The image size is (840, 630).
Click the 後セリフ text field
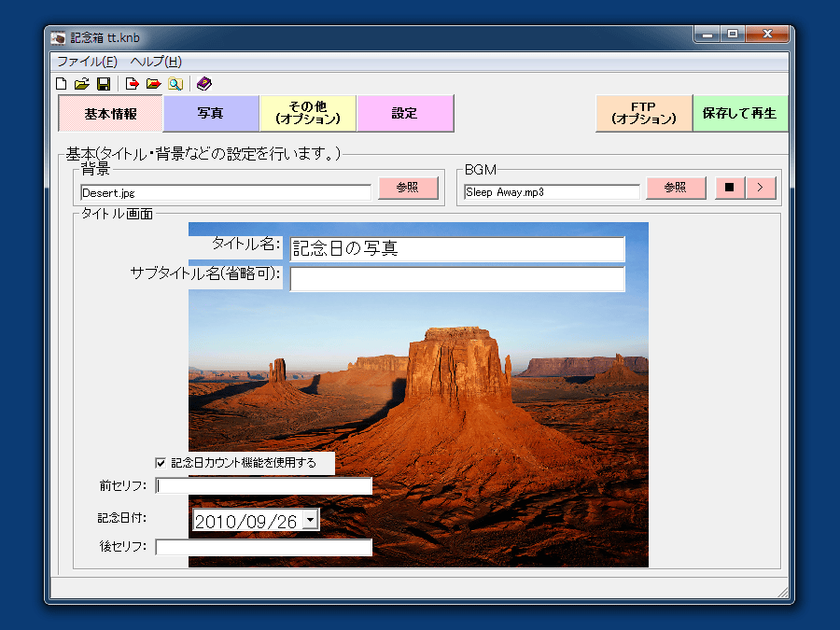point(263,548)
